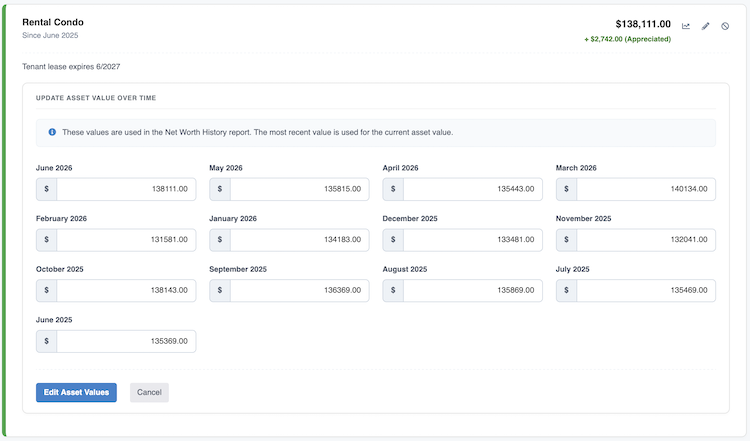
Task: Edit the August 2025 value field
Action: (x=473, y=290)
